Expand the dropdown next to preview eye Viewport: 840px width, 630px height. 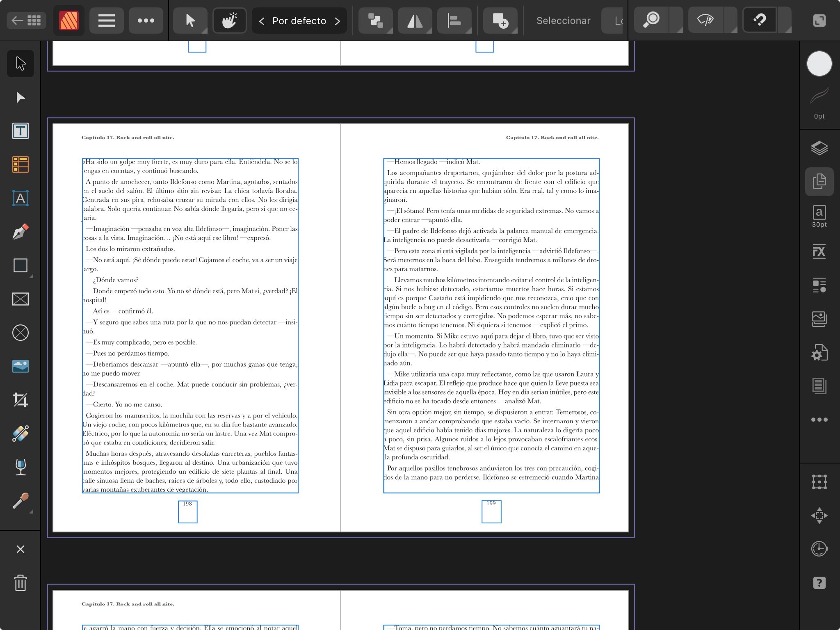pos(731,20)
